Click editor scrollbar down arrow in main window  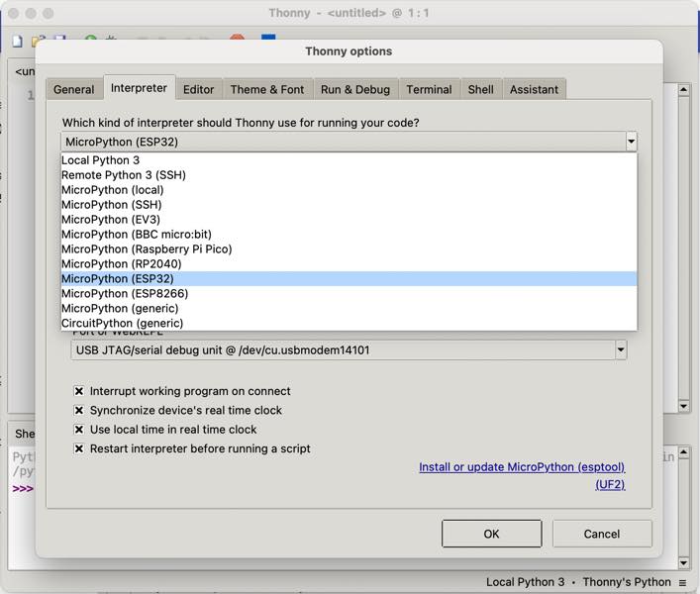[683, 406]
